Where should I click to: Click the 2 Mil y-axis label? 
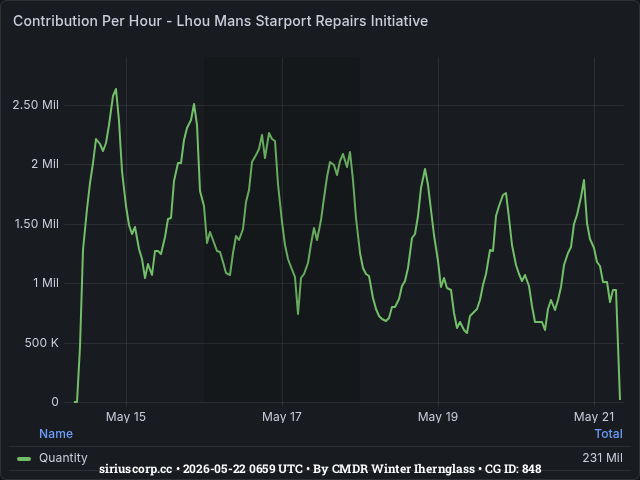coord(45,164)
